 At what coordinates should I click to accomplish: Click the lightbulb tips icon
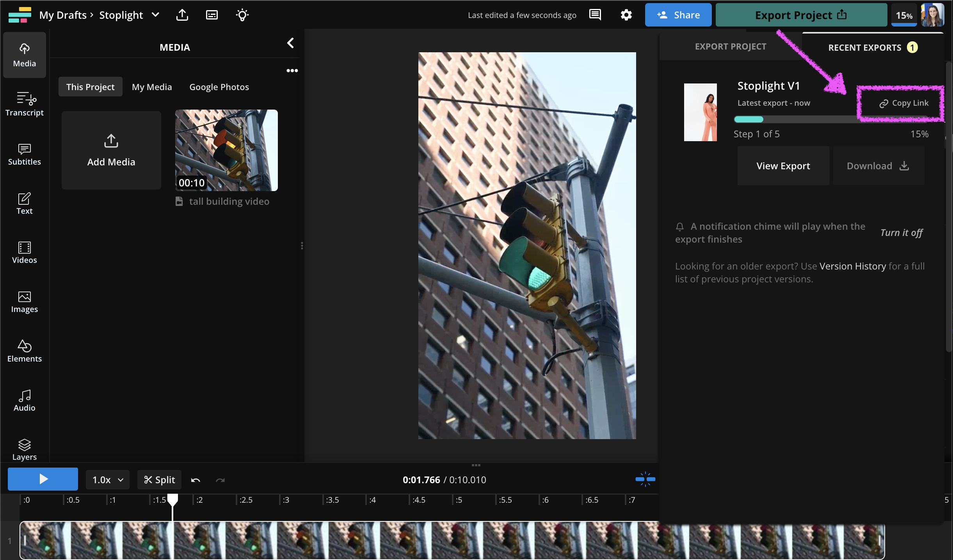(x=242, y=15)
